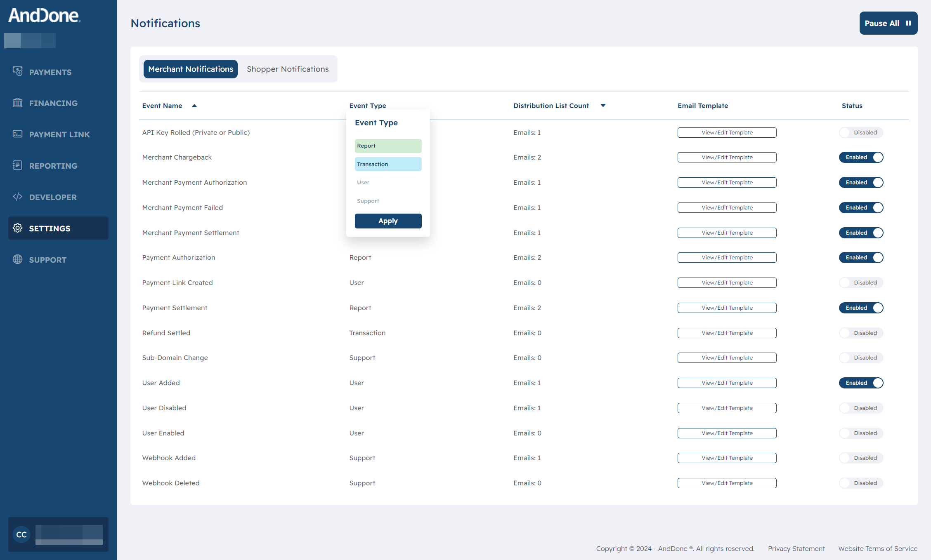931x560 pixels.
Task: Click the Privacy Statement footer link
Action: (796, 548)
